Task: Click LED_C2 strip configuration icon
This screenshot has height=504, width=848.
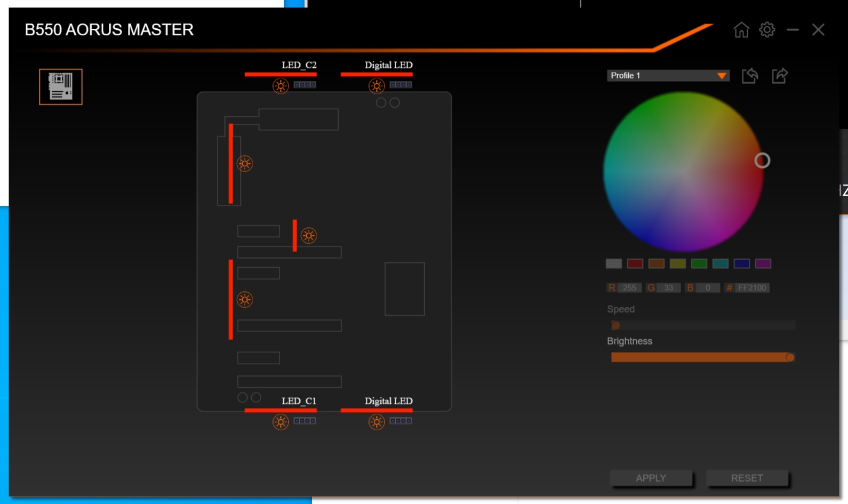Action: [x=305, y=85]
